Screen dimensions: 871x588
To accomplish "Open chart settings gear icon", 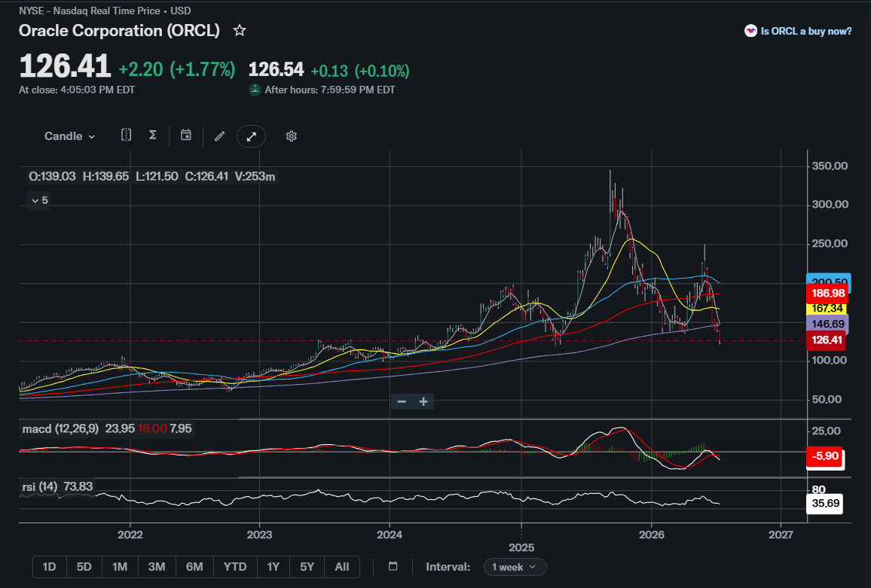I will pyautogui.click(x=291, y=136).
